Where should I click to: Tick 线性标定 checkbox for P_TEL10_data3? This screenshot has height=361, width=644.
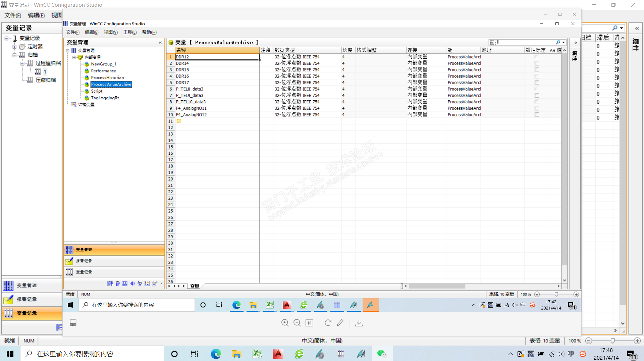pos(537,102)
